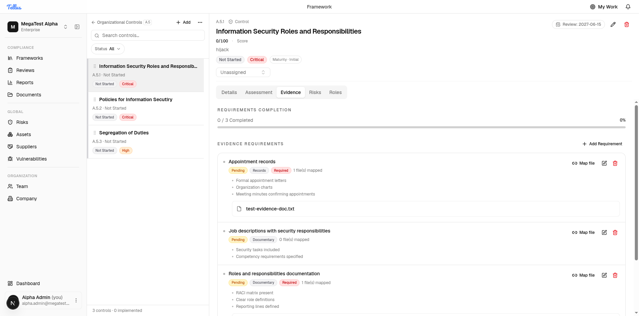
Task: Delete the control using top trash icon
Action: (627, 24)
